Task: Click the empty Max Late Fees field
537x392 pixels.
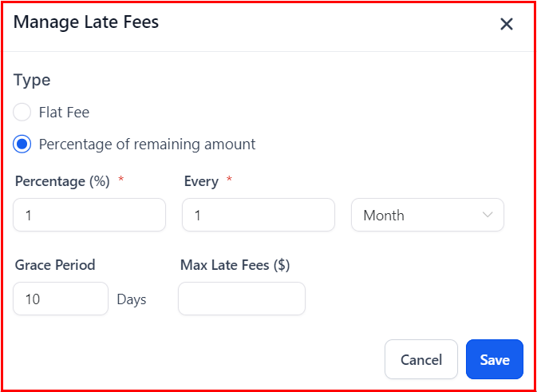Action: click(x=241, y=299)
